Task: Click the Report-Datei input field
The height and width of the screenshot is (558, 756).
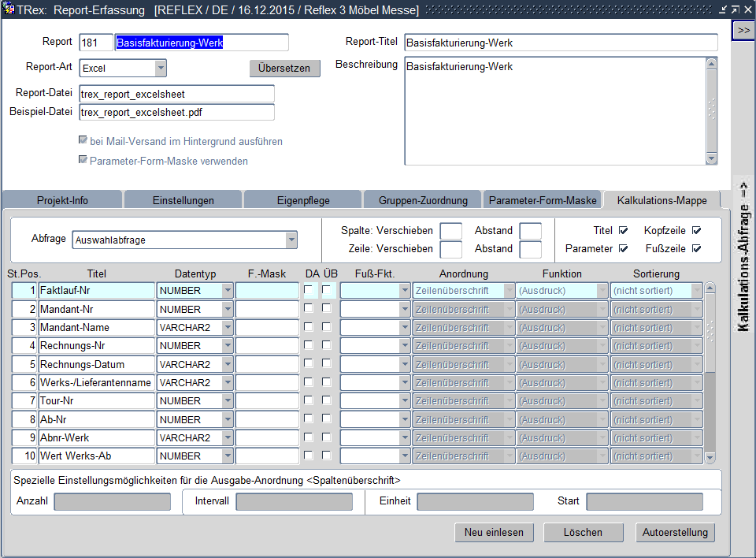Action: tap(176, 94)
